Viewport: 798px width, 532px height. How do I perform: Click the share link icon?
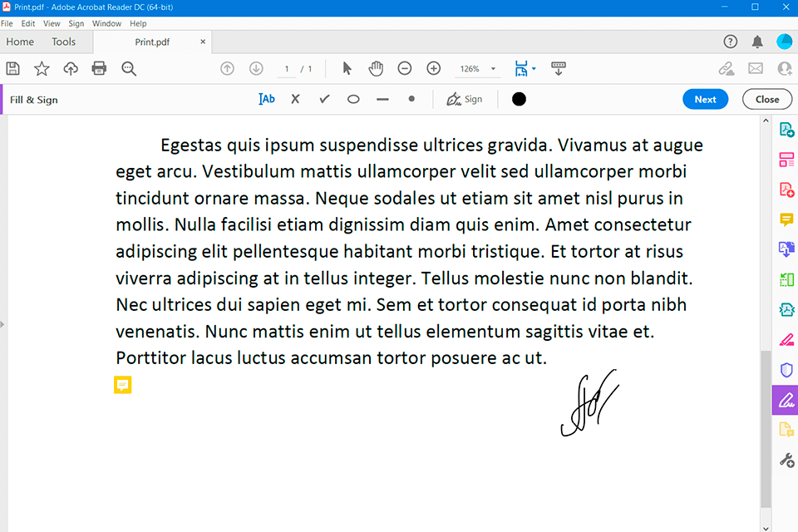click(x=727, y=68)
